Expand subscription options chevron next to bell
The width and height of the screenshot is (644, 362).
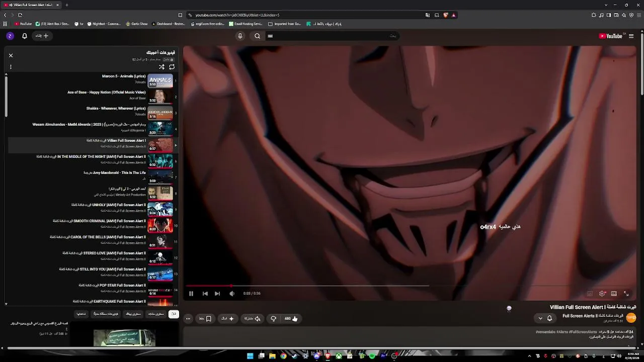coord(540,318)
